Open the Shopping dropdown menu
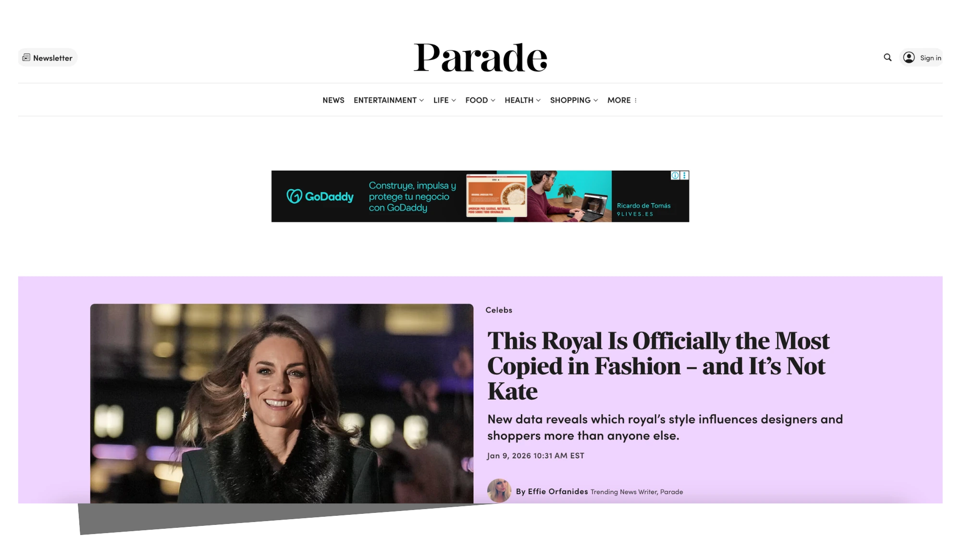Screen dimensions: 961x560 574,100
